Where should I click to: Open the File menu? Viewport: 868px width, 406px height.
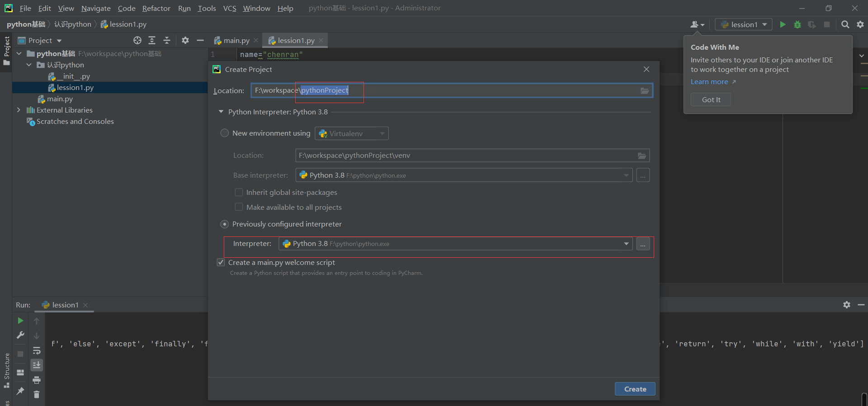point(25,8)
